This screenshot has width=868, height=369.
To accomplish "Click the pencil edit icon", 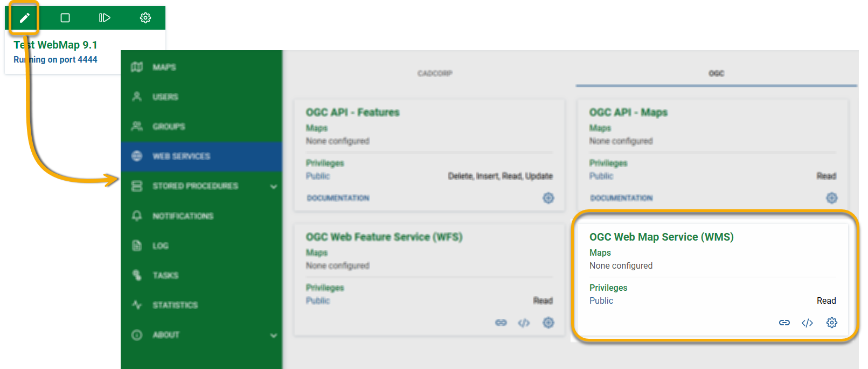I will tap(24, 18).
